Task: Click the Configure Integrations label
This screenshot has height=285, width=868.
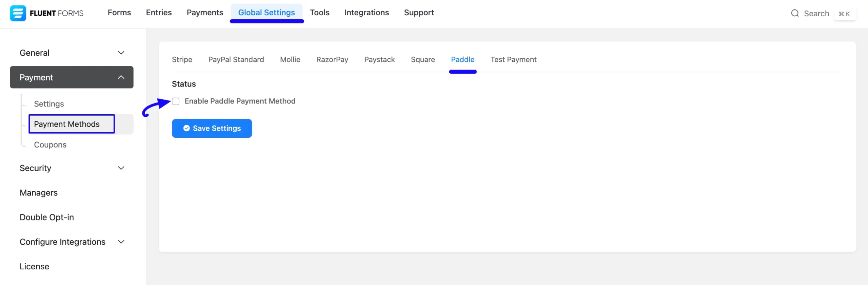Action: pos(62,242)
